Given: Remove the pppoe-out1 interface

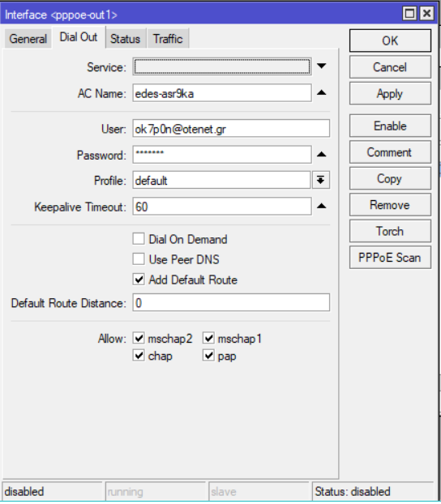Looking at the screenshot, I should pyautogui.click(x=390, y=205).
